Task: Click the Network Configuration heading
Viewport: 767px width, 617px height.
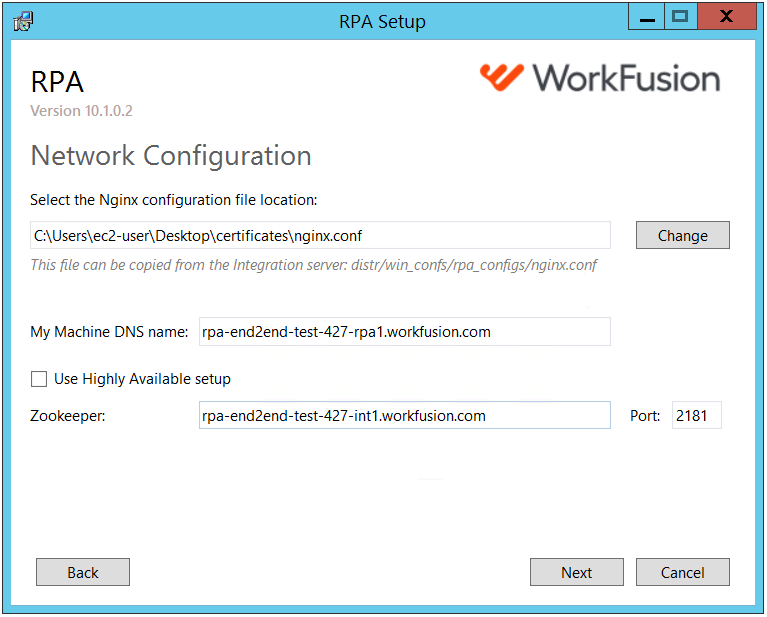Action: click(x=171, y=156)
